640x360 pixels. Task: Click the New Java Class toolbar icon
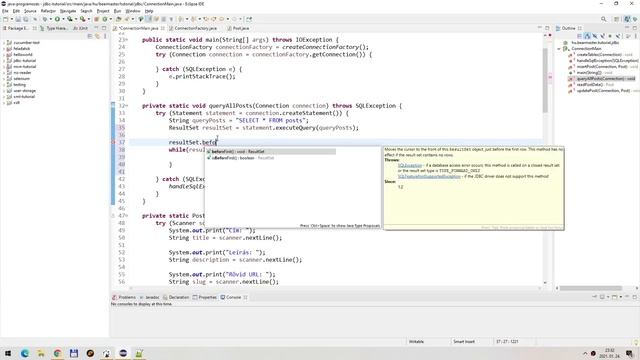105,19
